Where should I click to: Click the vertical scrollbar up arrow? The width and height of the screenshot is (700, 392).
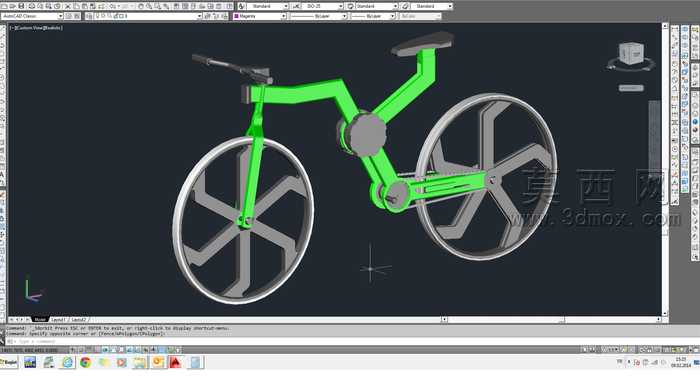pos(665,26)
